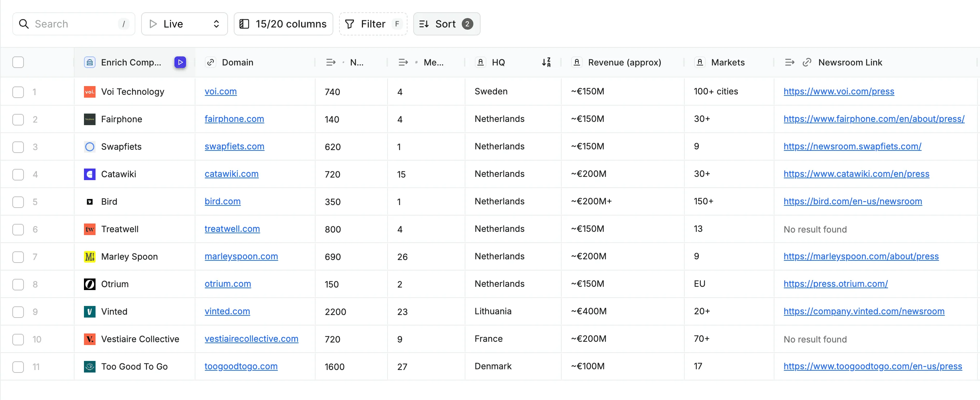The width and height of the screenshot is (980, 400).
Task: Open the Live mode dropdown
Action: pyautogui.click(x=184, y=24)
